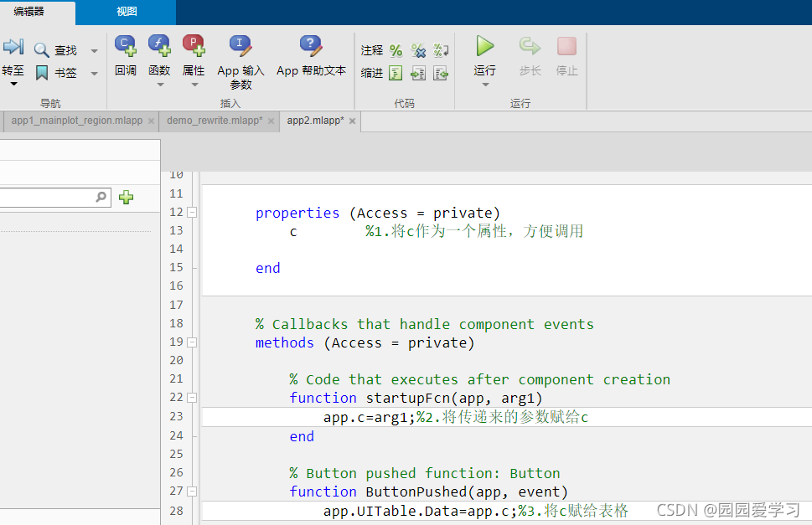Toggle a bookmark with the 书签 icon
This screenshot has height=525, width=812.
tap(44, 71)
